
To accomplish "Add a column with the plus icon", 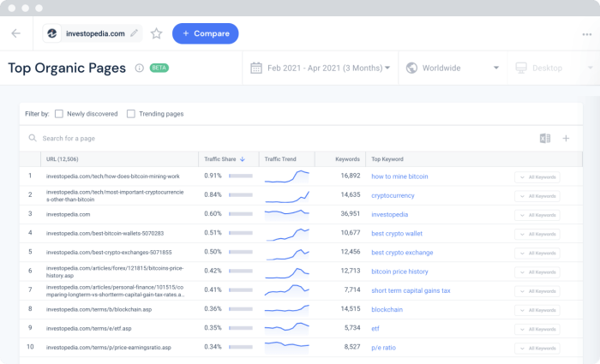I will tap(566, 139).
